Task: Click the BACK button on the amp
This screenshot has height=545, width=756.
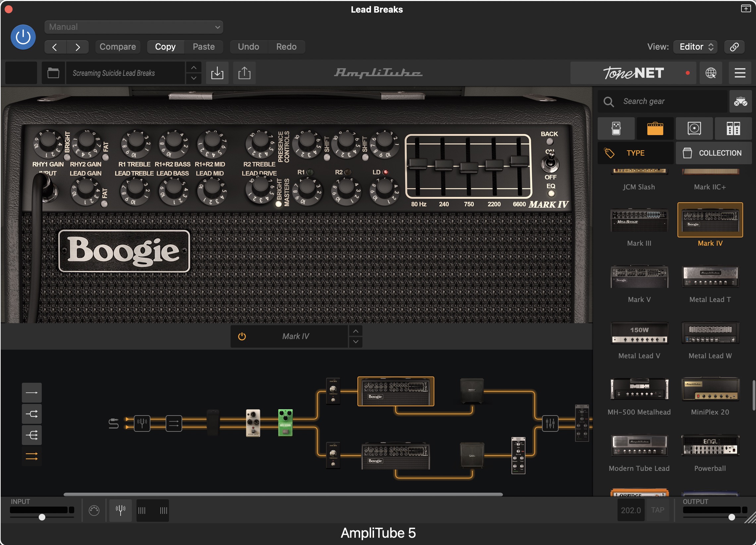Action: 549,142
